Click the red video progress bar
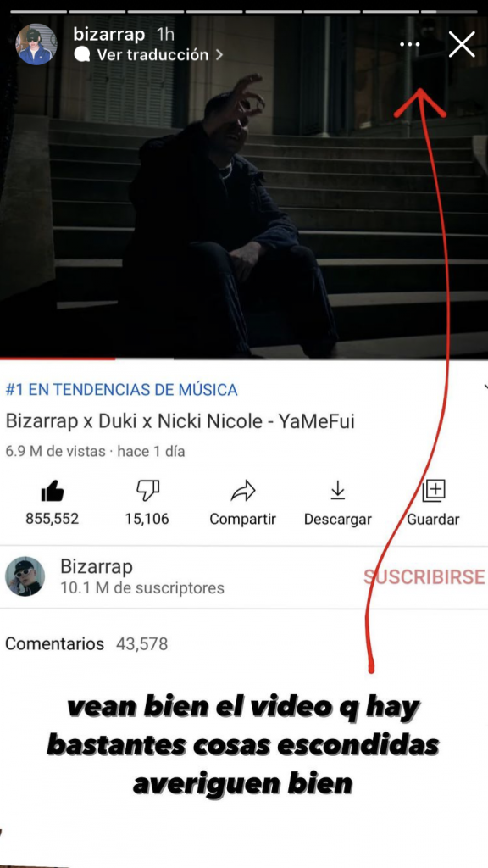The height and width of the screenshot is (868, 488). pos(58,359)
